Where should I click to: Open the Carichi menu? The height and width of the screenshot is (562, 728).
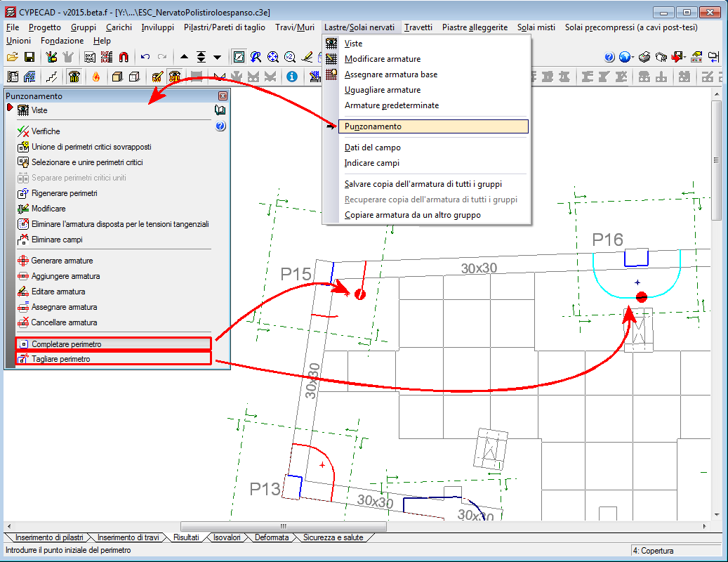point(119,27)
